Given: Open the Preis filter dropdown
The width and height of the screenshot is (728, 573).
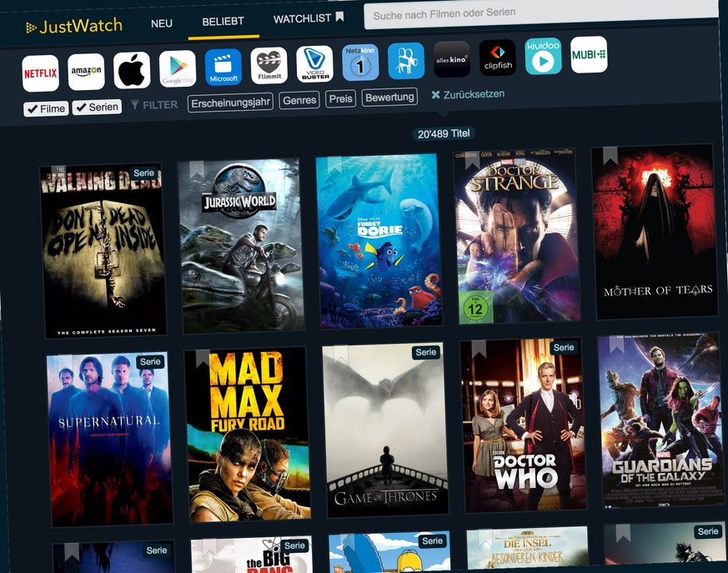Looking at the screenshot, I should [341, 99].
